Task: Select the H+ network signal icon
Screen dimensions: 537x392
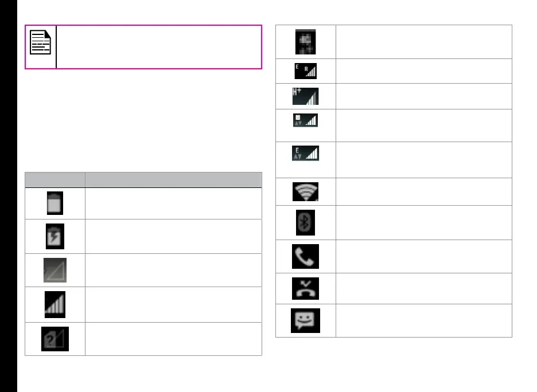Action: click(305, 96)
